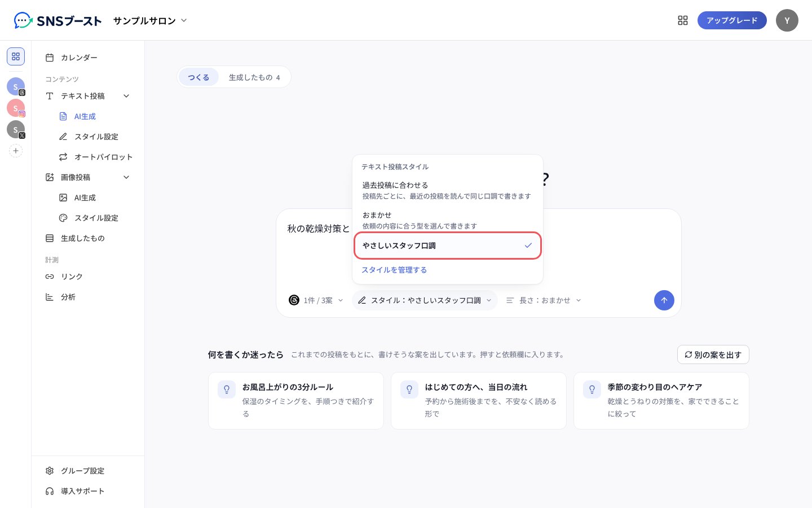Switch to the Instagram account avatar
This screenshot has height=508, width=812.
point(16,108)
